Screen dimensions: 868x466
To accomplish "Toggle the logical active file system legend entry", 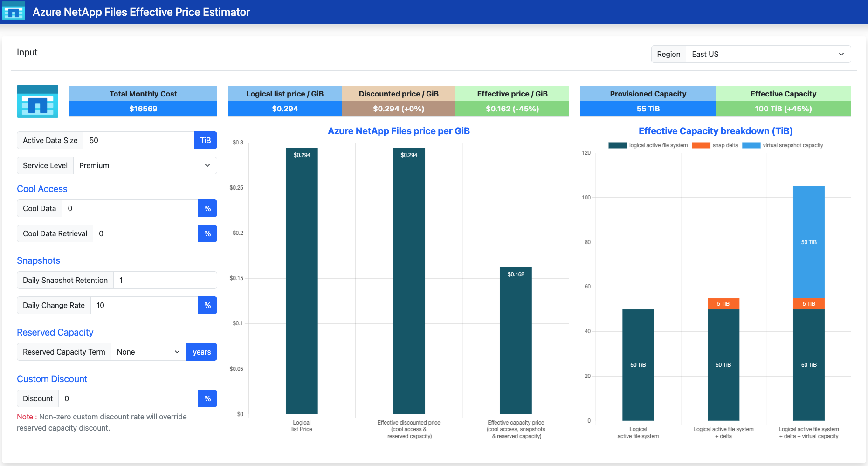I will point(648,145).
